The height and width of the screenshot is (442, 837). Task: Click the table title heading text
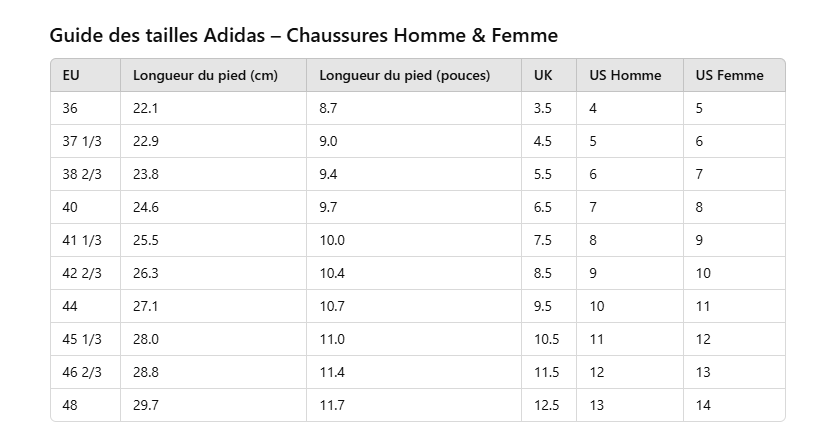[303, 35]
